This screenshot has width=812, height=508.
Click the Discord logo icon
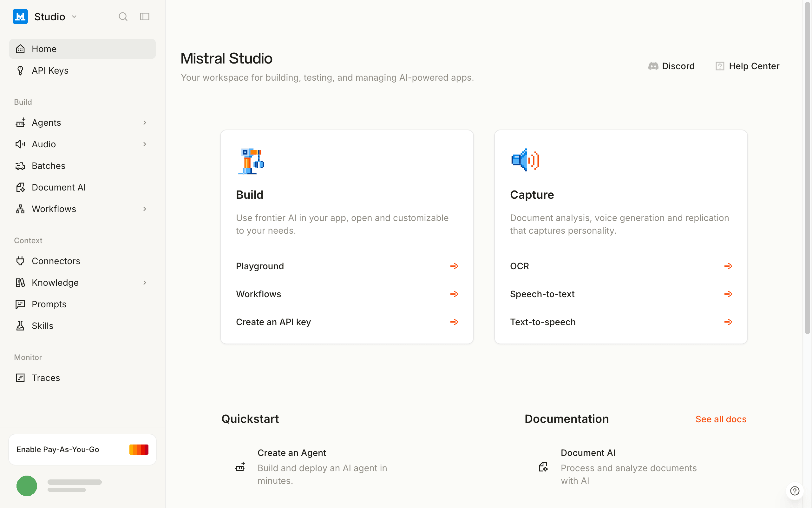[653, 66]
